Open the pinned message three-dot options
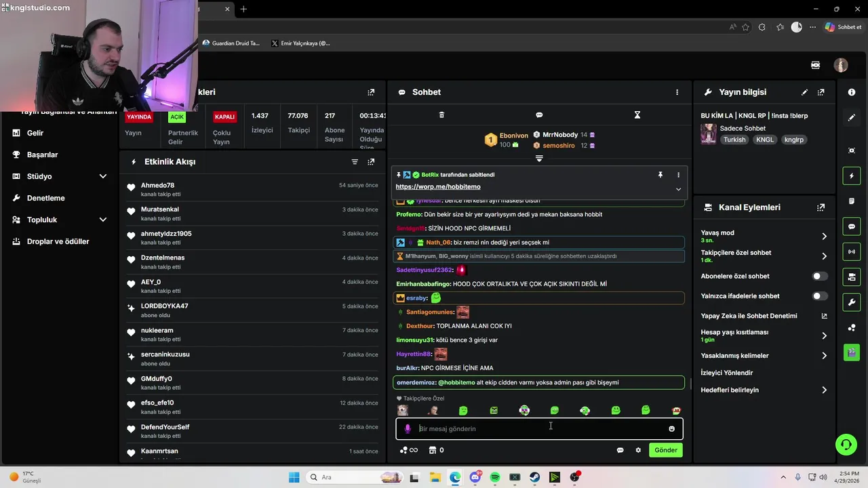 [678, 175]
